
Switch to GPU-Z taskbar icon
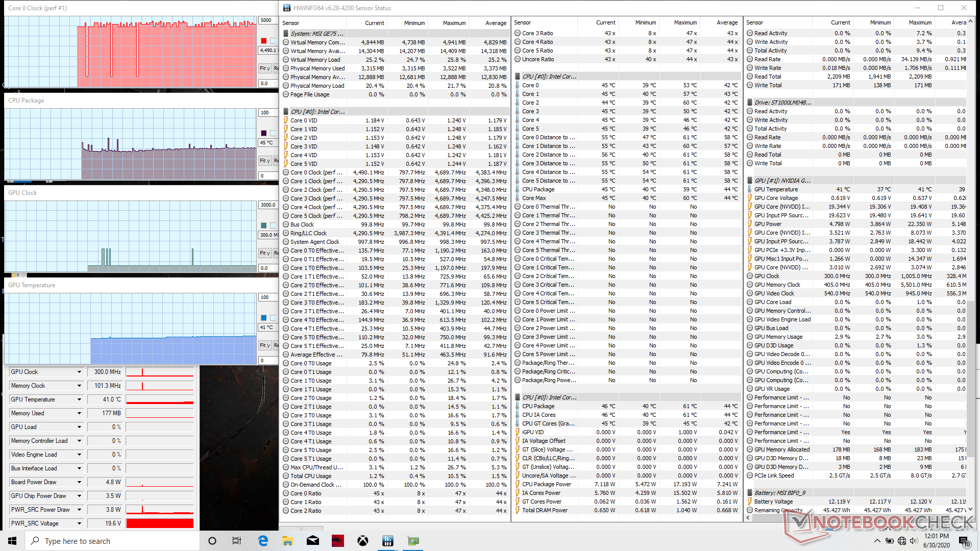(413, 541)
